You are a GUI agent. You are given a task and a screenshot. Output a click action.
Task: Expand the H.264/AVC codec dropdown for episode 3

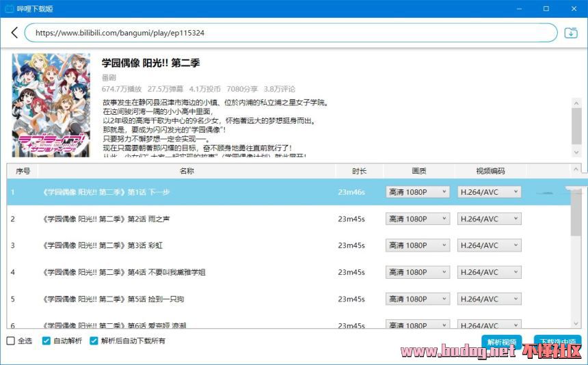tap(489, 245)
